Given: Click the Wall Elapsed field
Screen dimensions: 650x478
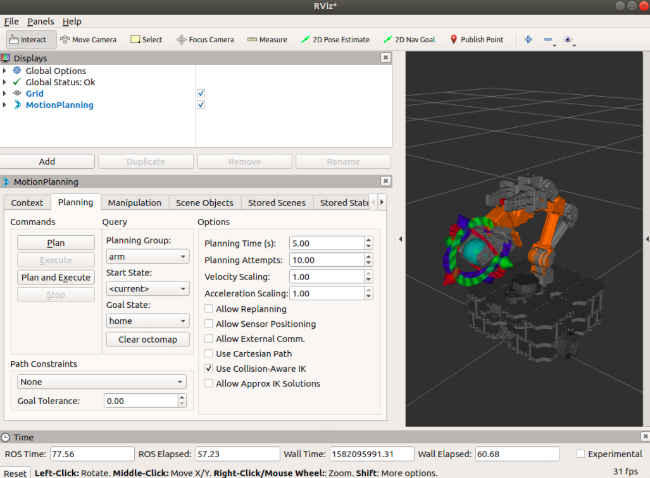Looking at the screenshot, I should coord(517,454).
